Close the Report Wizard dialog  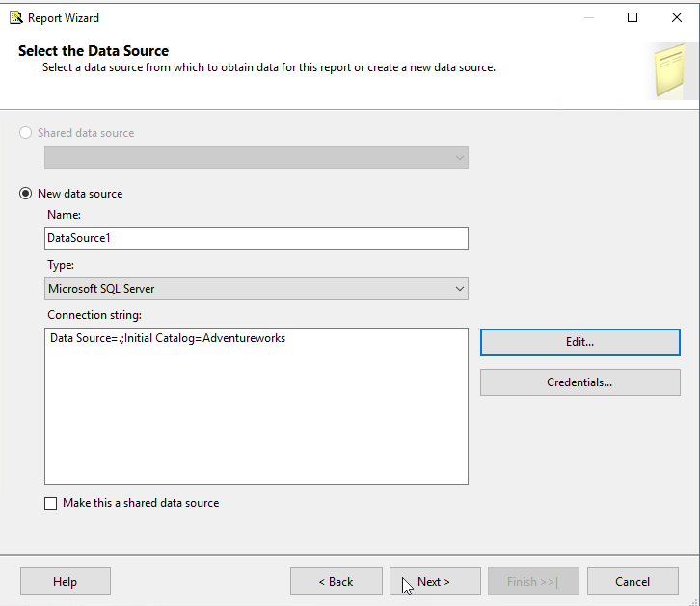click(677, 17)
